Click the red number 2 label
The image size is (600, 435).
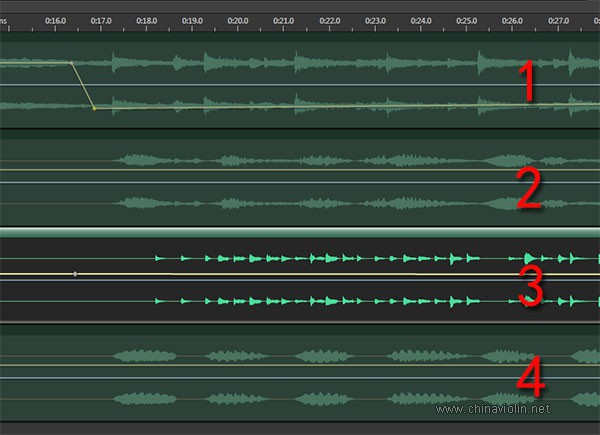[529, 187]
